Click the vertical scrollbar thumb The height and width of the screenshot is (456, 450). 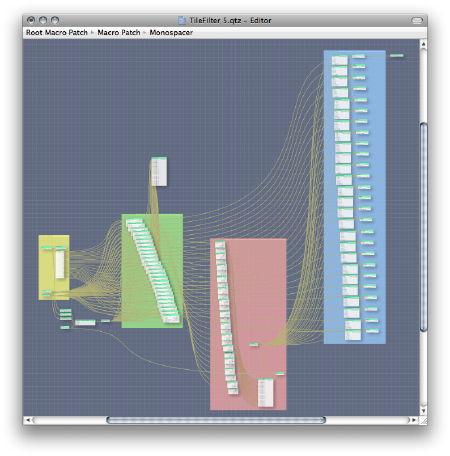pos(423,227)
